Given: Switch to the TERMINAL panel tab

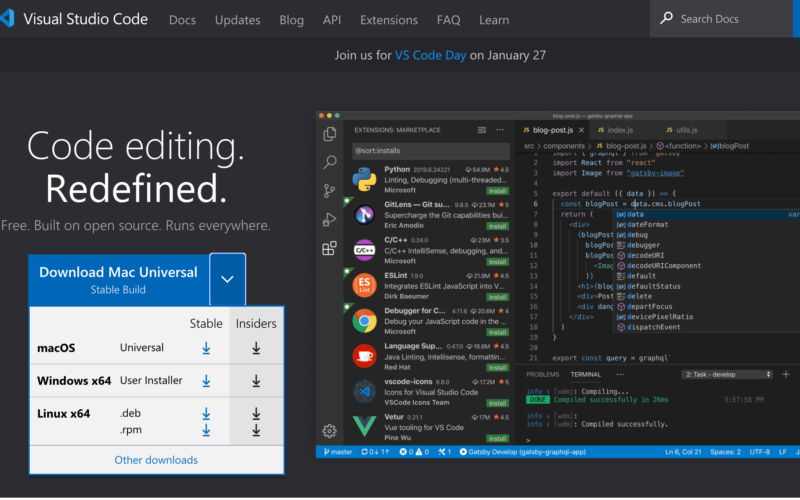Looking at the screenshot, I should tap(585, 374).
